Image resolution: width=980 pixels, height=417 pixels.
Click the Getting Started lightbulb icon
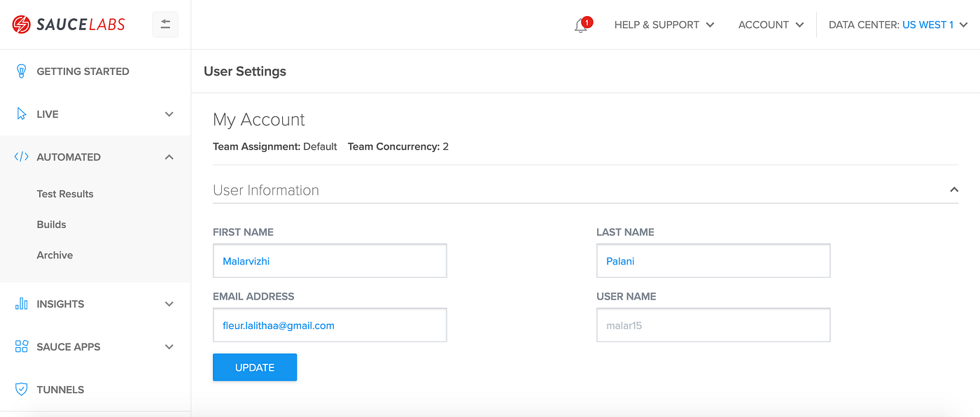pyautogui.click(x=21, y=71)
